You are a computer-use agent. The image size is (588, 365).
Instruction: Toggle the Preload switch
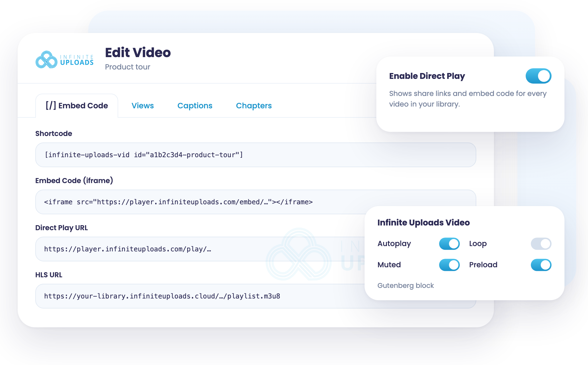[541, 265]
